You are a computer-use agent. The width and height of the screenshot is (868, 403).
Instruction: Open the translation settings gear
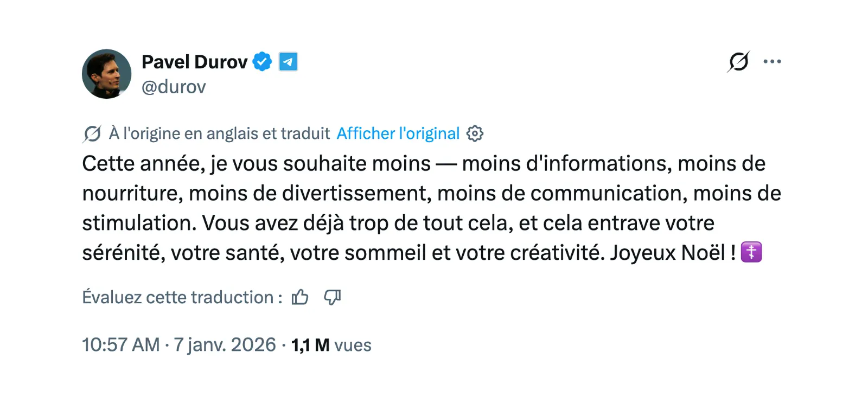click(475, 133)
